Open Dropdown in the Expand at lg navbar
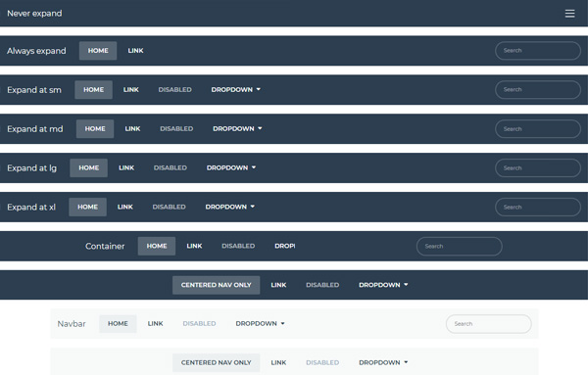 (x=231, y=167)
